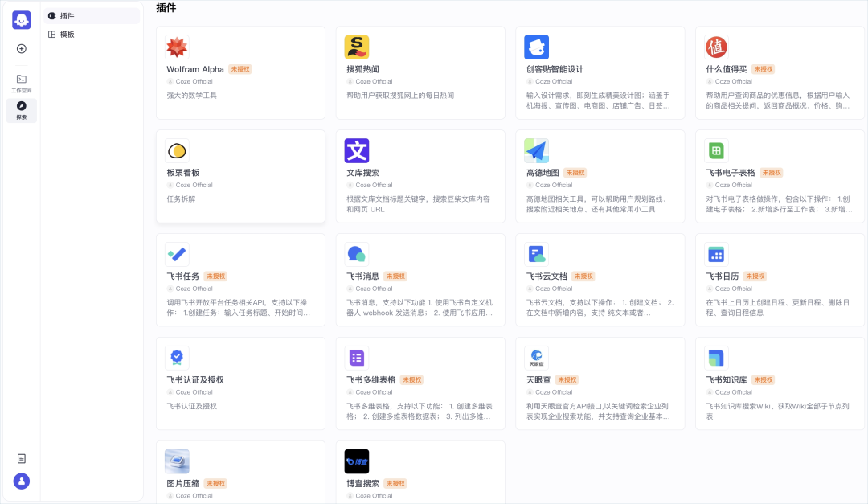Open the profile avatar at sidebar bottom
Image resolution: width=868 pixels, height=504 pixels.
[x=21, y=481]
